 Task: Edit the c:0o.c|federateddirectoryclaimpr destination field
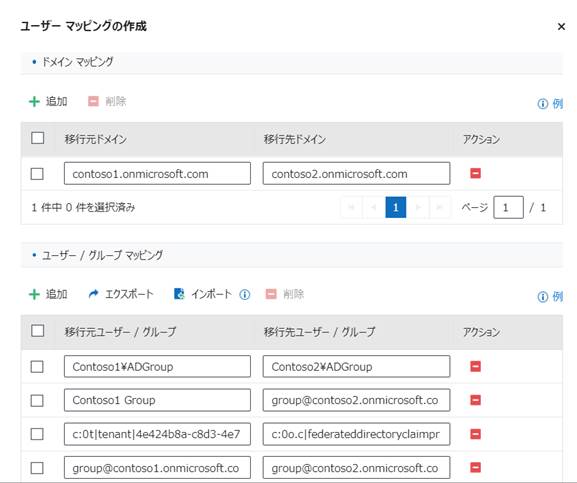point(356,434)
